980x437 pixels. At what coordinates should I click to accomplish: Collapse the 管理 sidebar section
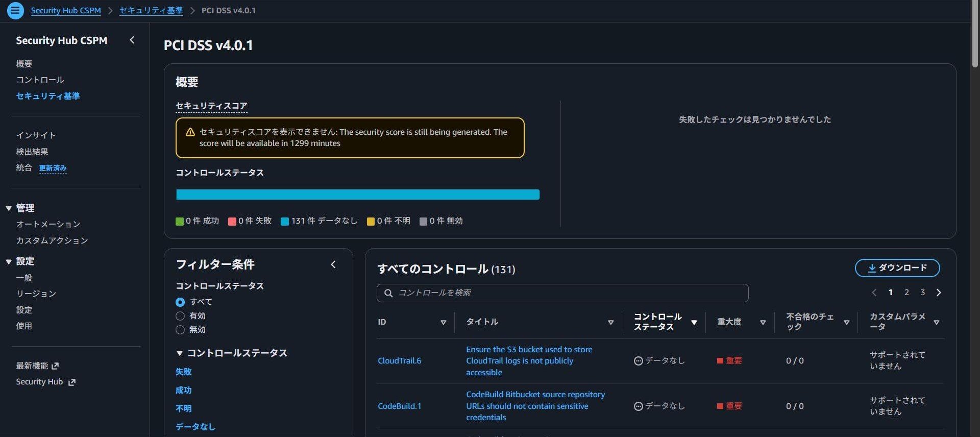point(9,208)
